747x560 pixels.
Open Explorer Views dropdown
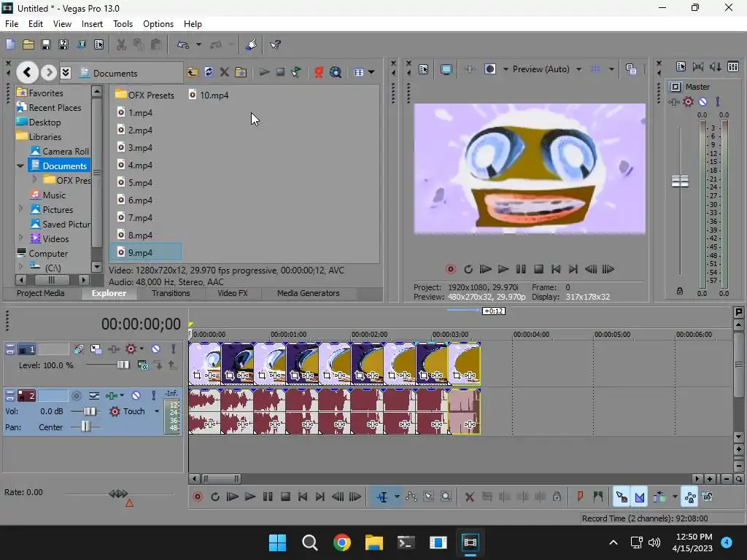coord(371,72)
